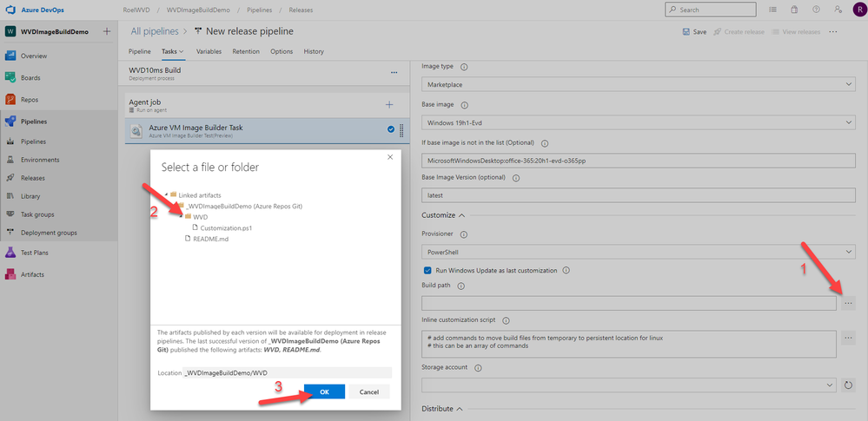Select the main Pipelines hub icon

coord(10,122)
